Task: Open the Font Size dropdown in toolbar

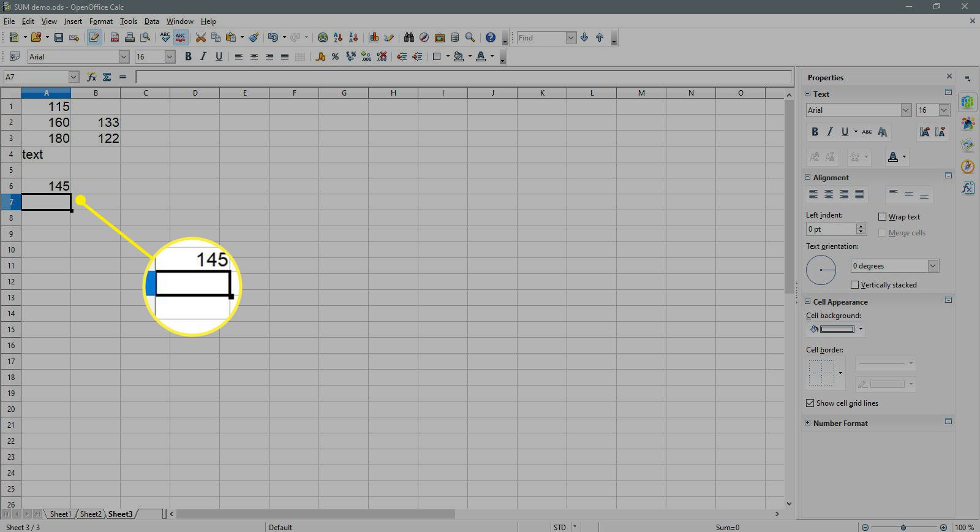Action: click(170, 57)
